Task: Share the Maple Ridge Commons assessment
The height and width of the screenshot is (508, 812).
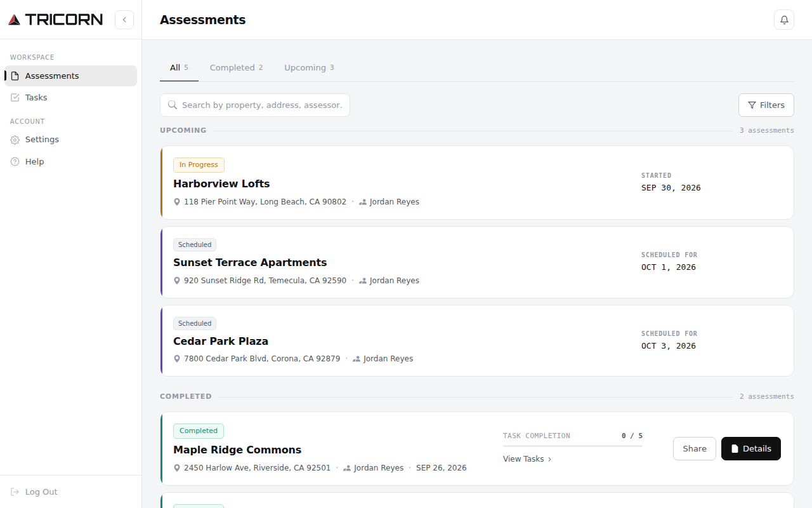Action: point(695,448)
